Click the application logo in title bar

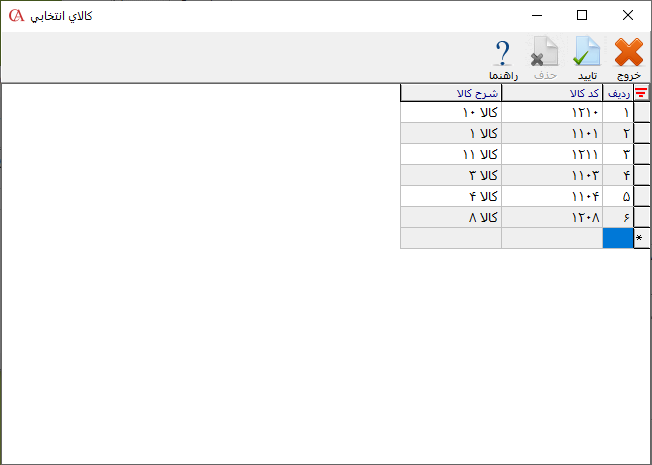coord(14,15)
